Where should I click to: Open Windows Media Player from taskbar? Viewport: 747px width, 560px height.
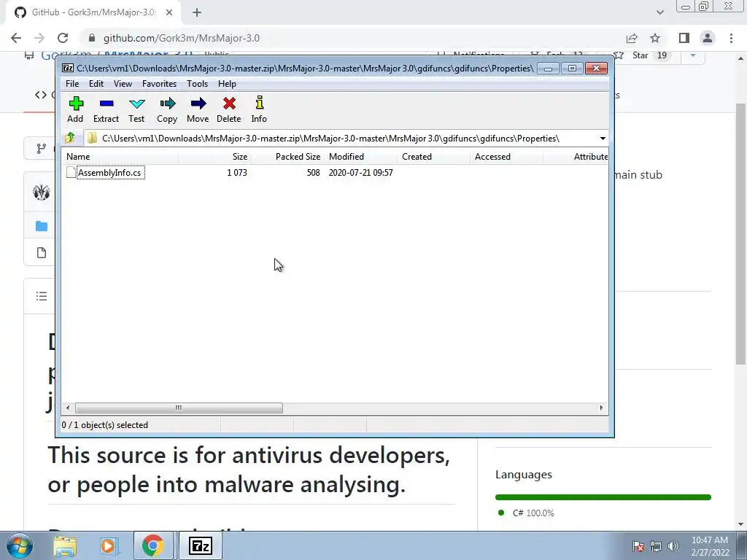(108, 546)
